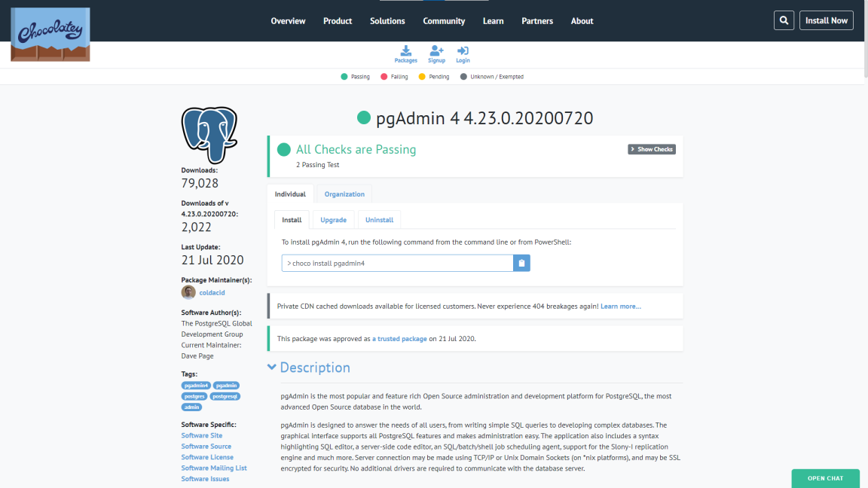The width and height of the screenshot is (868, 488).
Task: Click the Description heading
Action: click(x=315, y=368)
